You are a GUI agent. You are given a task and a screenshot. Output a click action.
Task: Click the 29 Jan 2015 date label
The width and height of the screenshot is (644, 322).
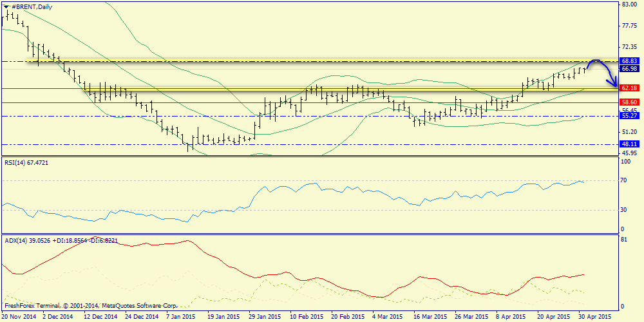pyautogui.click(x=263, y=317)
